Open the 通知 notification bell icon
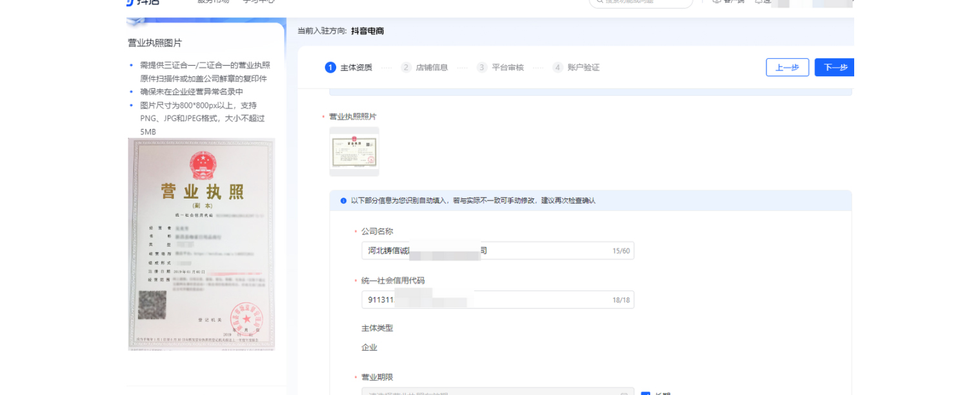 pos(760,3)
